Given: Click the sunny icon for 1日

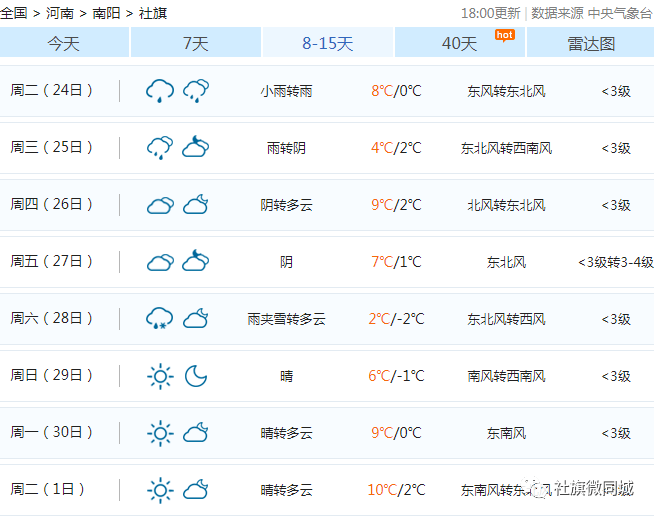Looking at the screenshot, I should [160, 491].
